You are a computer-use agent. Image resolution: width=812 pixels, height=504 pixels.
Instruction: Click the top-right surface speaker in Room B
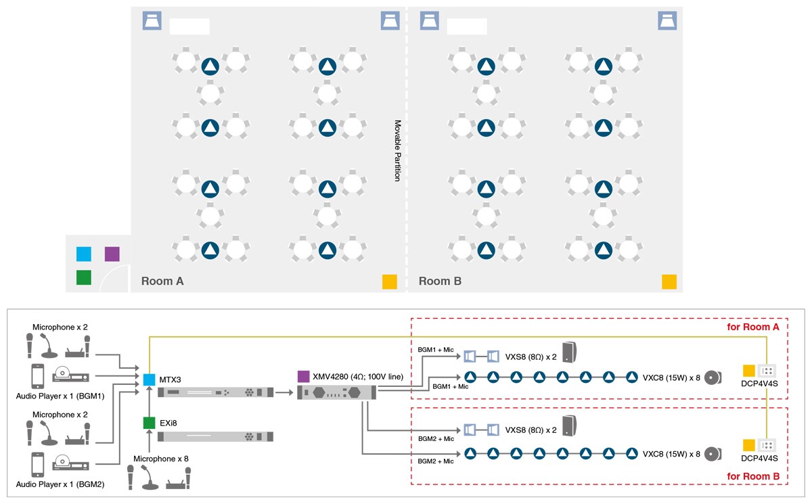click(x=667, y=21)
